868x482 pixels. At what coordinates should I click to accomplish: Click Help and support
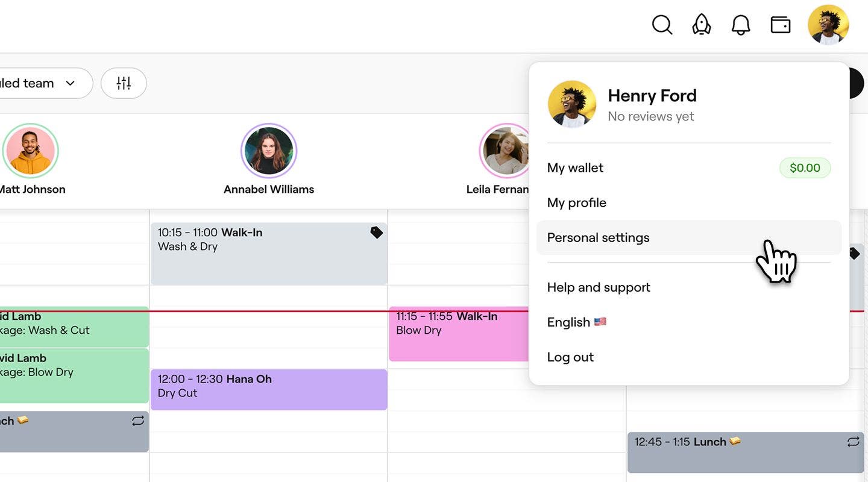(599, 287)
